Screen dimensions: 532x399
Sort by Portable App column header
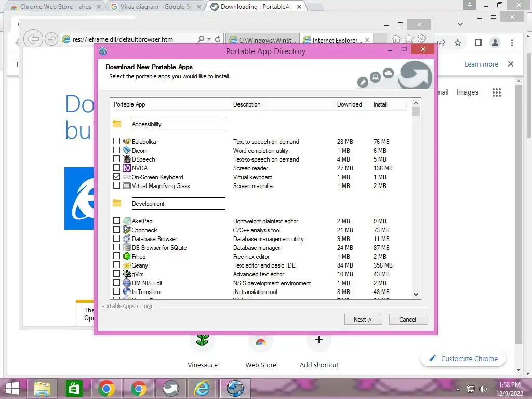[170, 104]
